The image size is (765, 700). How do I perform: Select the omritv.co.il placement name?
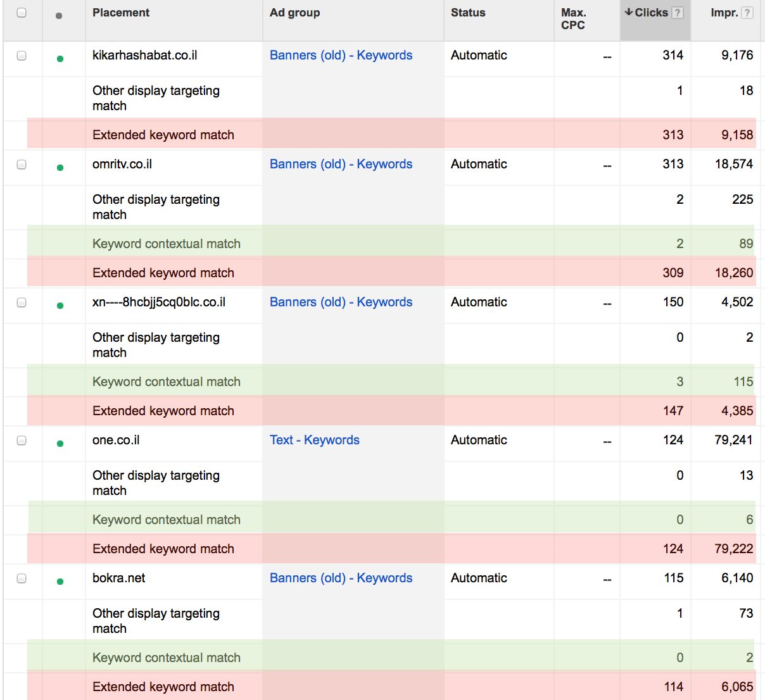point(122,164)
